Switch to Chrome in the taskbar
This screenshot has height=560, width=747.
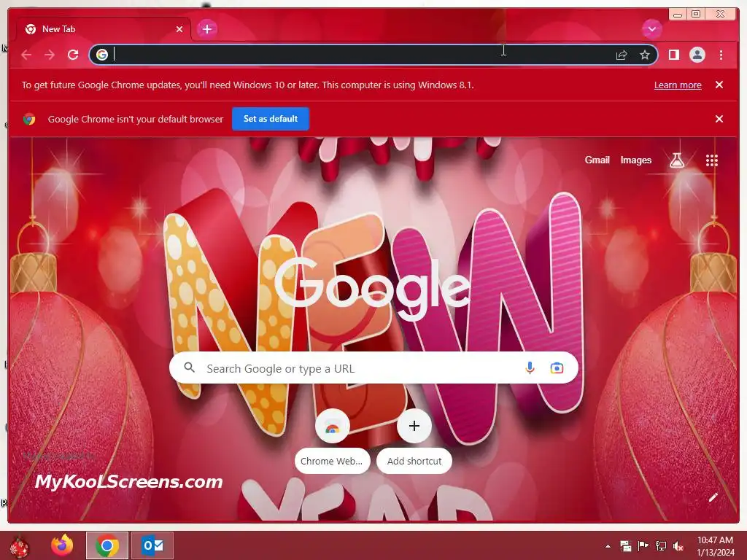(x=107, y=545)
